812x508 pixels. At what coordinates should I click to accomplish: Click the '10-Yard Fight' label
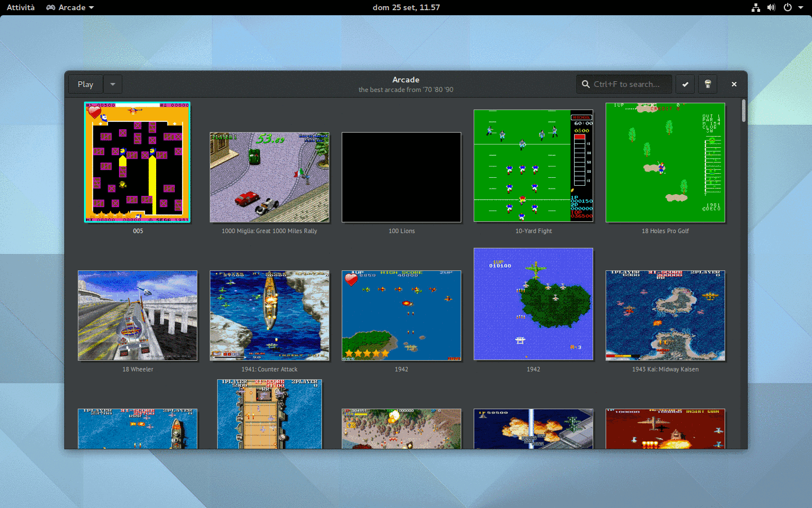pyautogui.click(x=533, y=231)
